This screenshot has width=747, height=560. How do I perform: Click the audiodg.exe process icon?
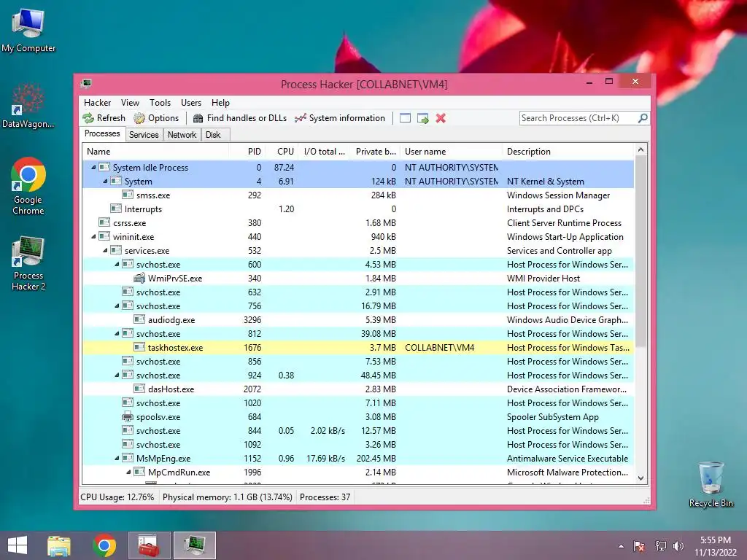[x=139, y=319]
